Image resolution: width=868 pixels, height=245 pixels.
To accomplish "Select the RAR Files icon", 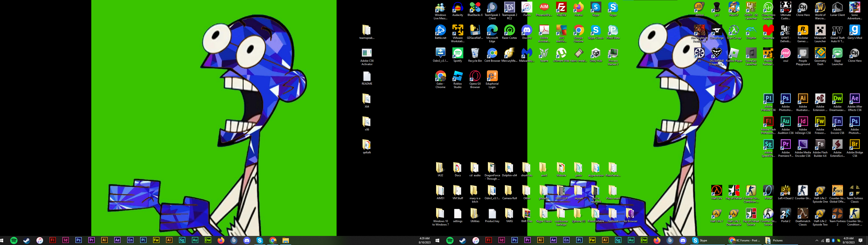I will point(526,215).
